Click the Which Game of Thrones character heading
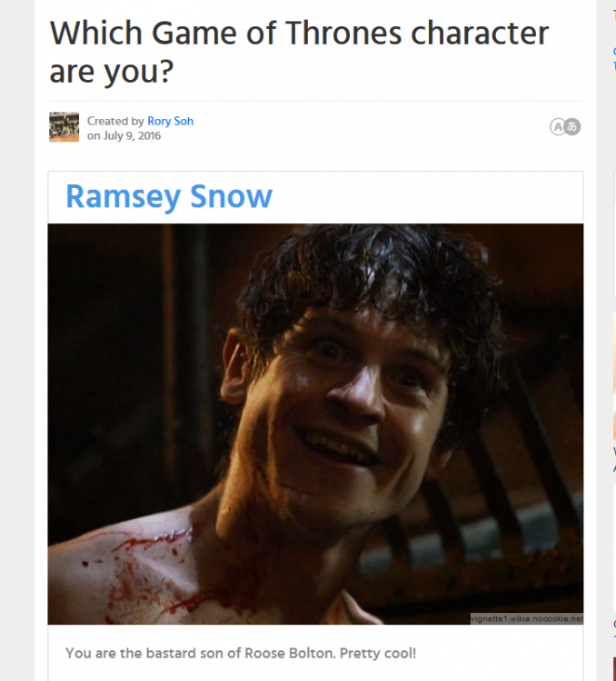This screenshot has width=616, height=681. click(299, 52)
